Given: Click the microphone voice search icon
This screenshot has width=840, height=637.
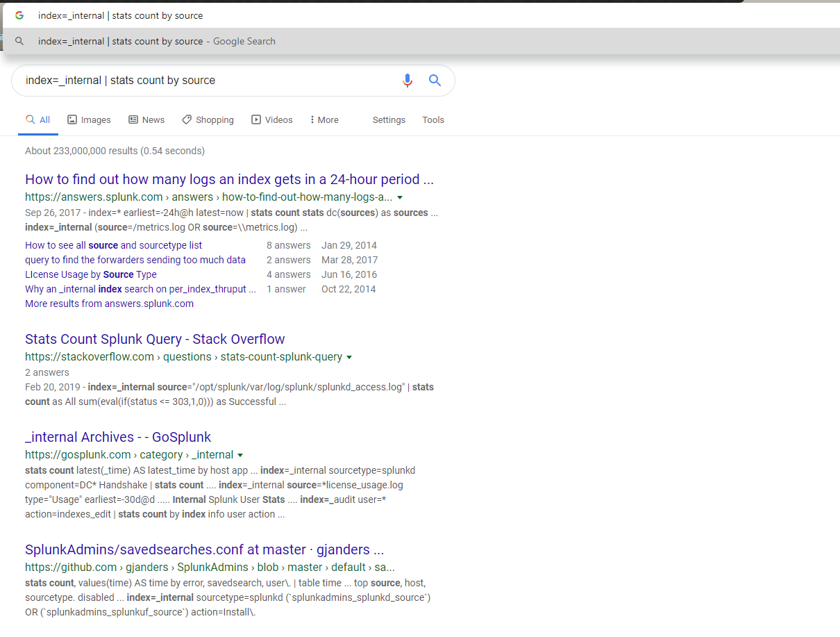Looking at the screenshot, I should [408, 81].
